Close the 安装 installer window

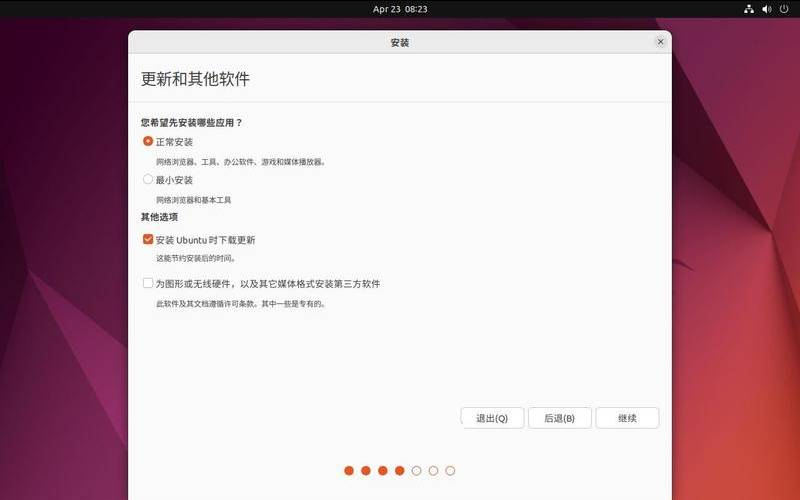660,42
